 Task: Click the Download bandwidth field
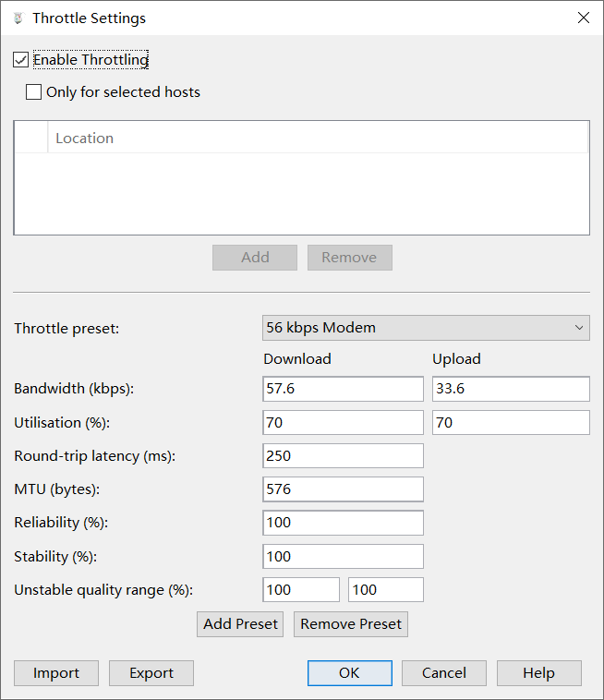343,389
